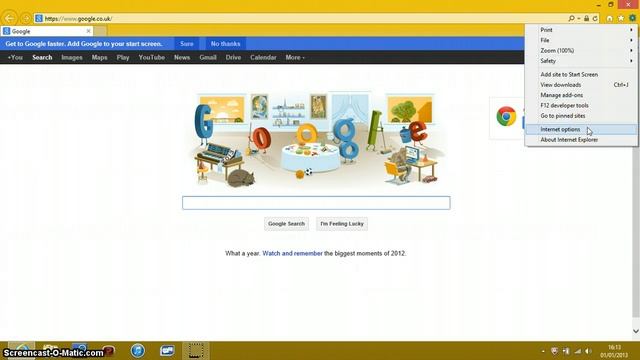Click the Screencast recorder taskbar icon
Image resolution: width=640 pixels, height=360 pixels.
pos(196,351)
